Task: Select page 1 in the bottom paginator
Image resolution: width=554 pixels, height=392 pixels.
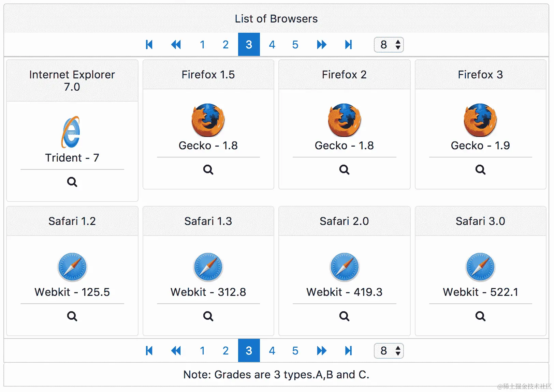Action: tap(202, 350)
